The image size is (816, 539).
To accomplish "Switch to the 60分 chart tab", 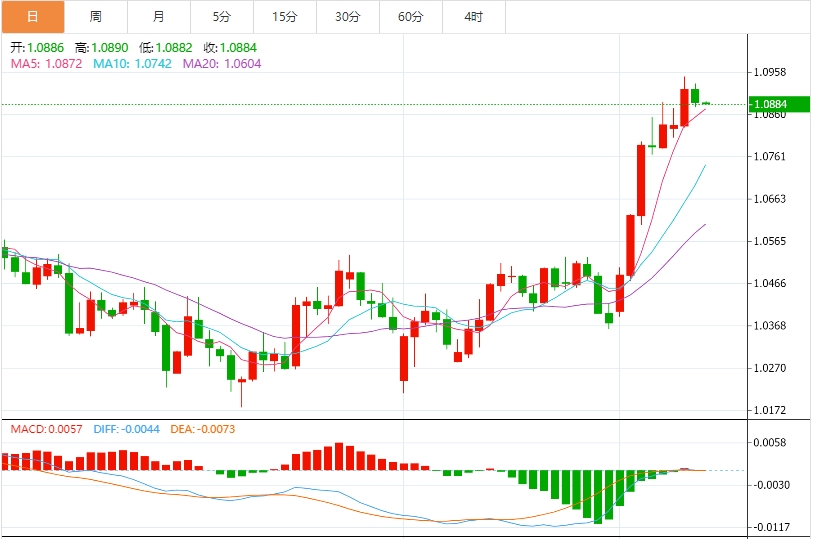I will [410, 17].
